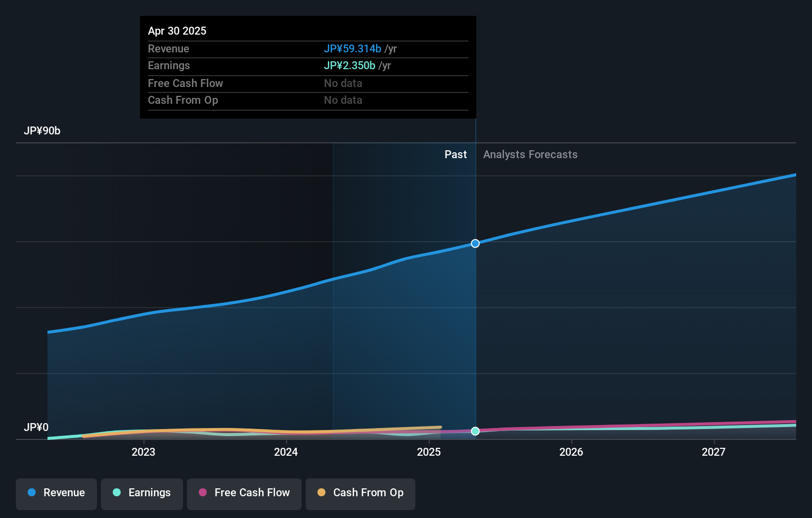Viewport: 812px width, 518px height.
Task: Select the earnings data point marker
Action: [x=475, y=431]
